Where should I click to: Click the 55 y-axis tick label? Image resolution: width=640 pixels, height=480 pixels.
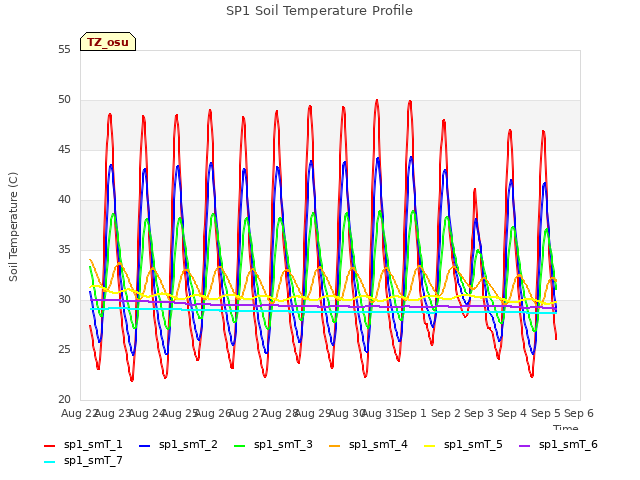tap(64, 49)
